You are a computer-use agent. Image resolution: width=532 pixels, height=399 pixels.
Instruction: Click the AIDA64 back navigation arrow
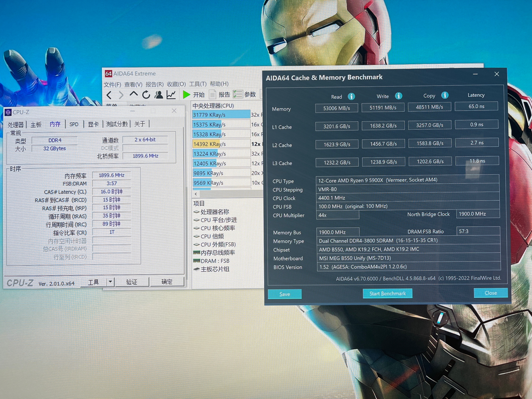[109, 95]
